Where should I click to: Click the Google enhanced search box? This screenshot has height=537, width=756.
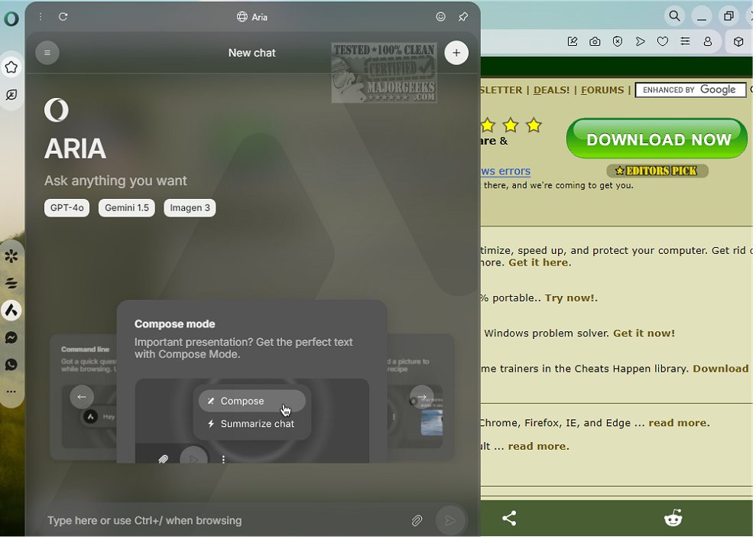pyautogui.click(x=690, y=89)
